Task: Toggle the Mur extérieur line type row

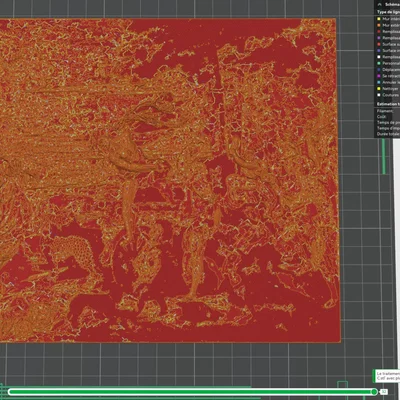Action: pyautogui.click(x=388, y=25)
